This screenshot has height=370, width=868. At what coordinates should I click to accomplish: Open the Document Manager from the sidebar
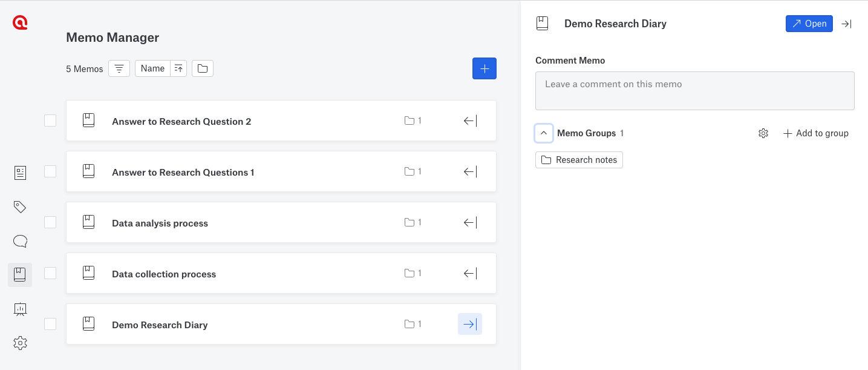tap(20, 173)
